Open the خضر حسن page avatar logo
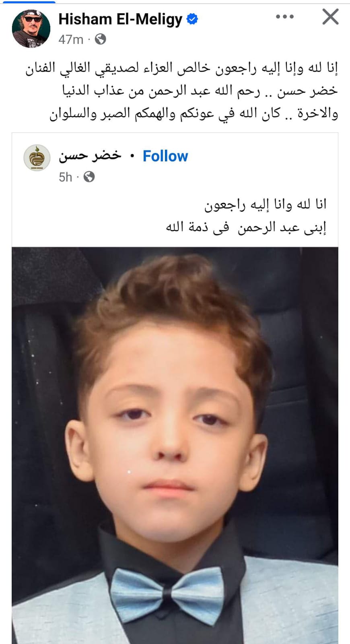350x644 pixels. pyautogui.click(x=37, y=158)
